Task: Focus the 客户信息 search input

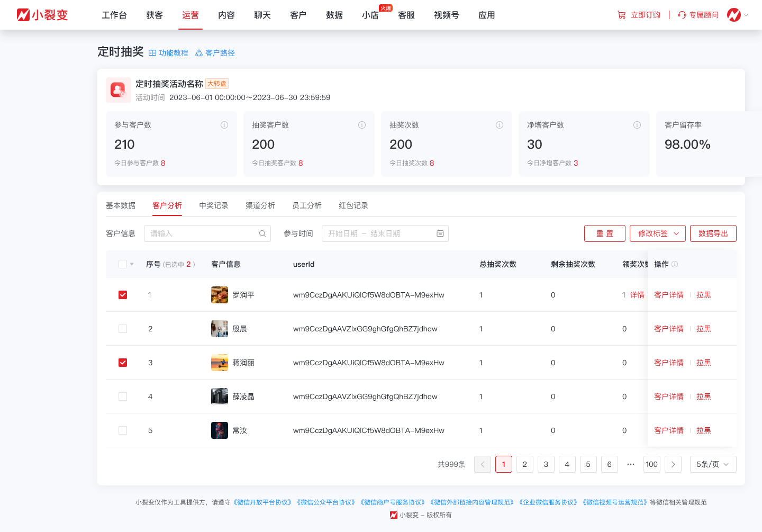Action: click(207, 233)
